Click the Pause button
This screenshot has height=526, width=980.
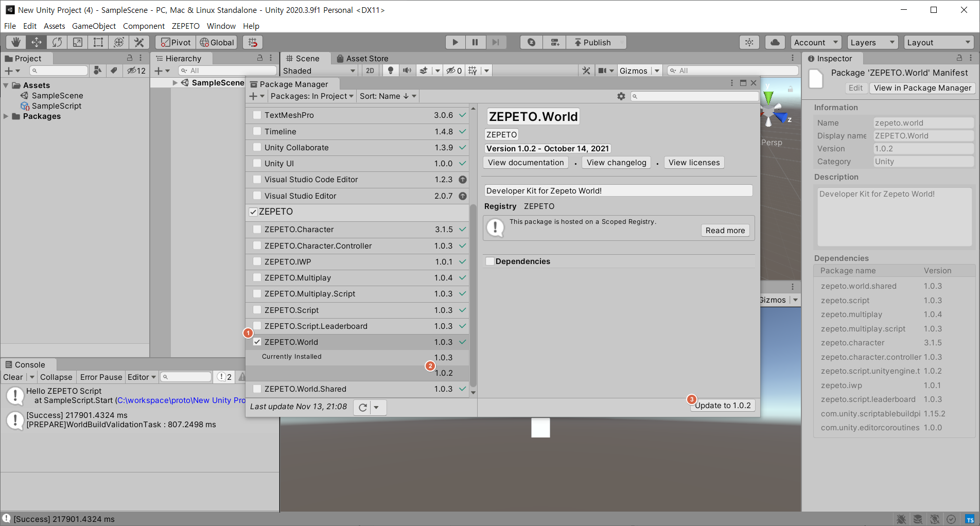[475, 42]
